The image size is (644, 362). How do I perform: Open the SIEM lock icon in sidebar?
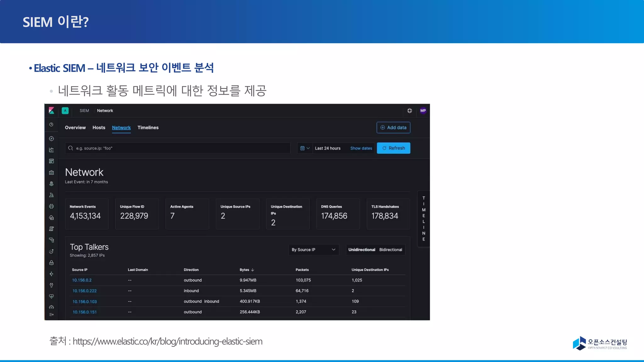[x=51, y=263]
